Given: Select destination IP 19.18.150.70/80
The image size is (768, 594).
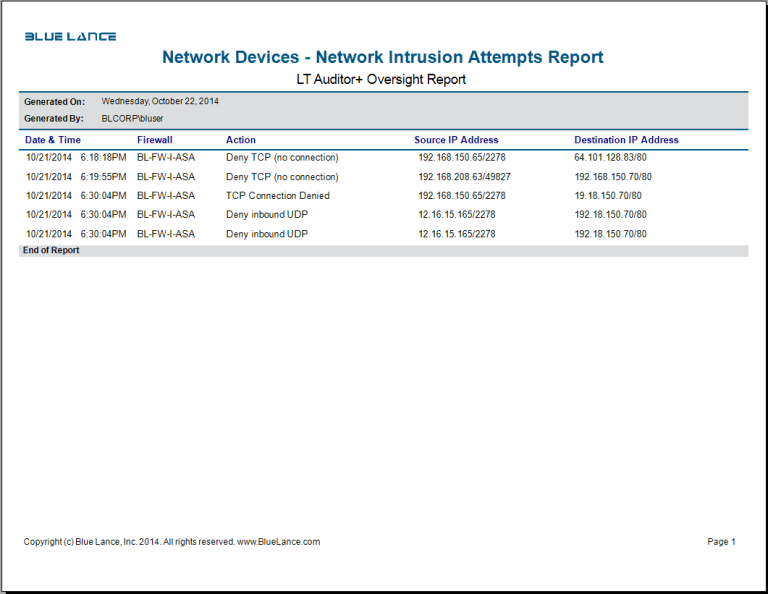Looking at the screenshot, I should (x=608, y=196).
